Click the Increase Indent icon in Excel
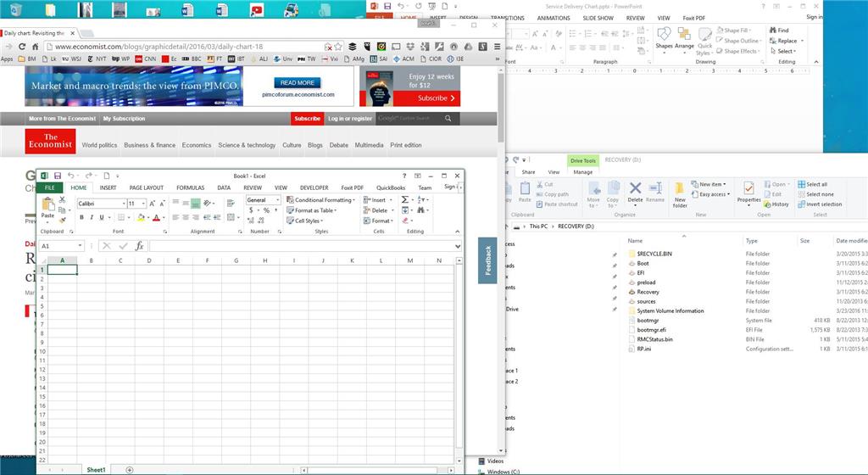This screenshot has width=868, height=475. click(218, 217)
